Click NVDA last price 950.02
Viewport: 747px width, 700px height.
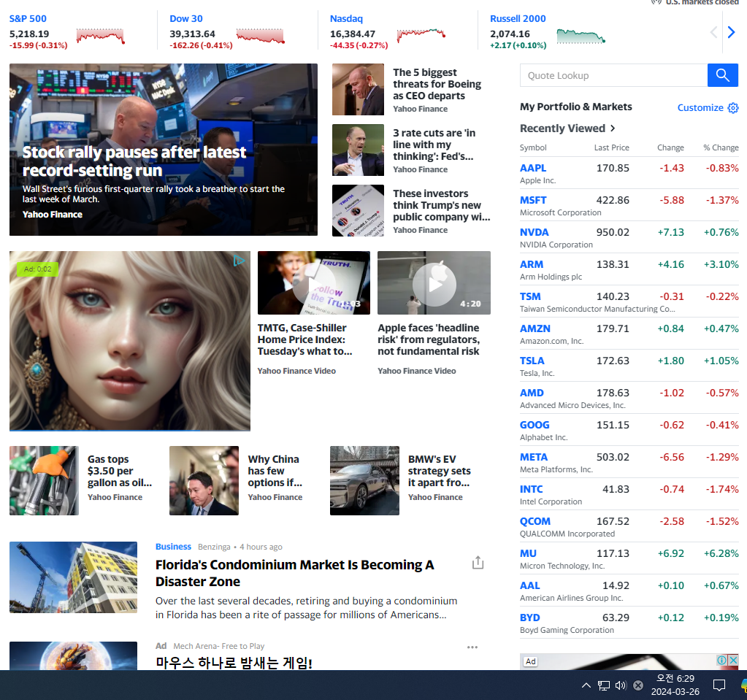[x=613, y=232]
